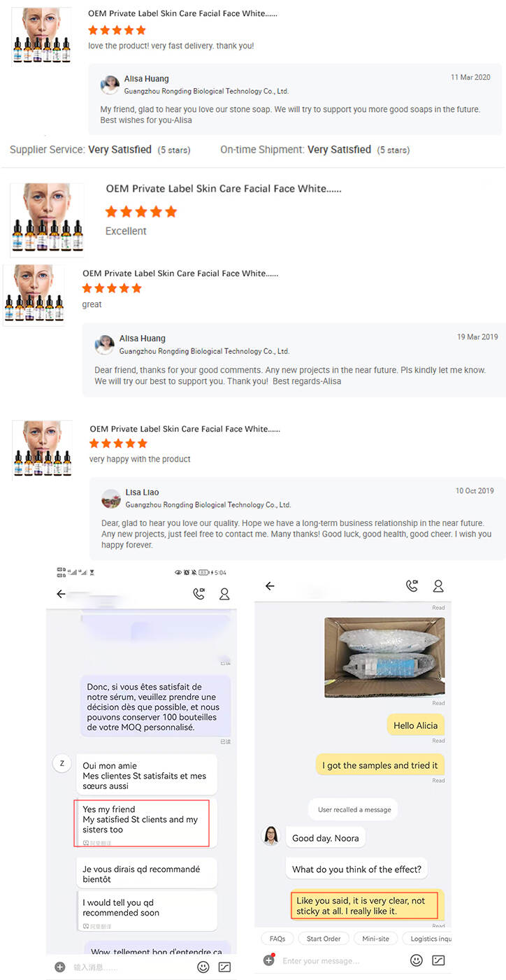The height and width of the screenshot is (980, 506).
Task: Start a call from right chat header
Action: (x=412, y=586)
